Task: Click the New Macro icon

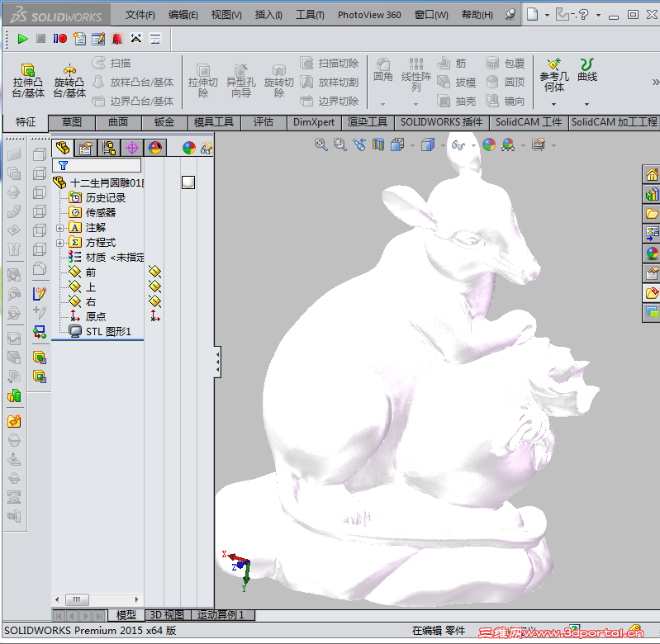Action: [79, 39]
